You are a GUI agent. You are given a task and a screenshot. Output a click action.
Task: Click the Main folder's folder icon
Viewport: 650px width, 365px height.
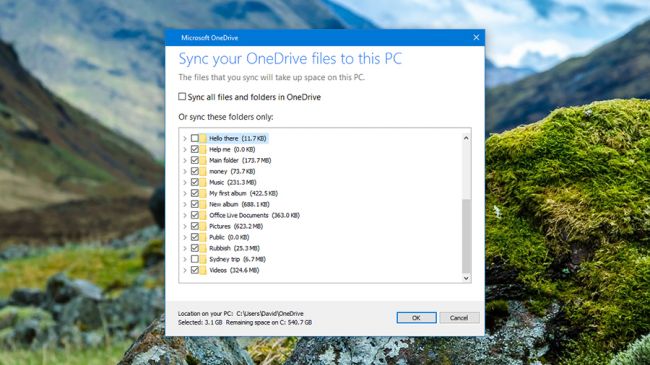coord(203,160)
